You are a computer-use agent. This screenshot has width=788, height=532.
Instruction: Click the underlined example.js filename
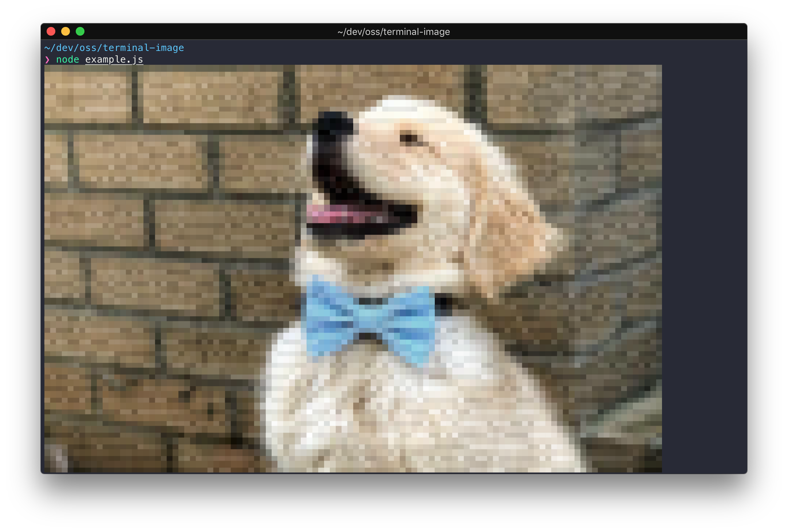pos(114,60)
